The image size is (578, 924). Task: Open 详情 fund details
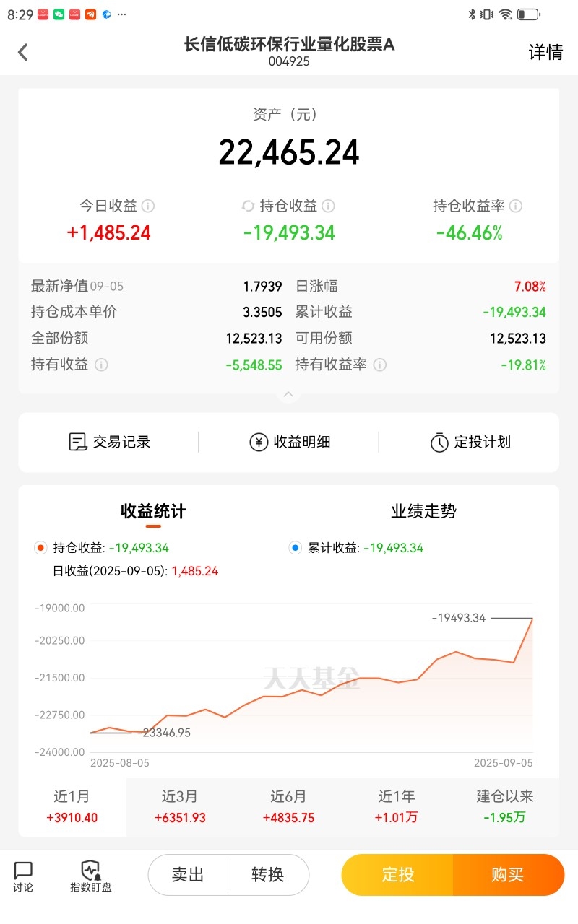[545, 52]
